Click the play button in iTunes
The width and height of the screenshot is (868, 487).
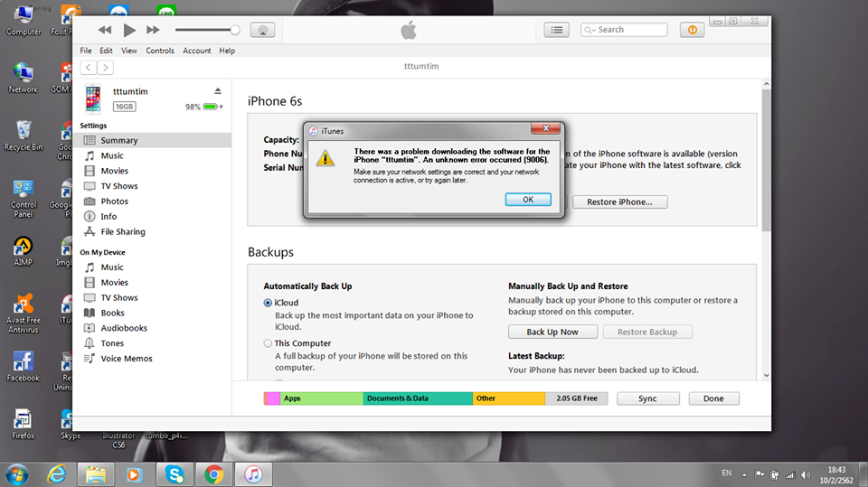tap(129, 30)
